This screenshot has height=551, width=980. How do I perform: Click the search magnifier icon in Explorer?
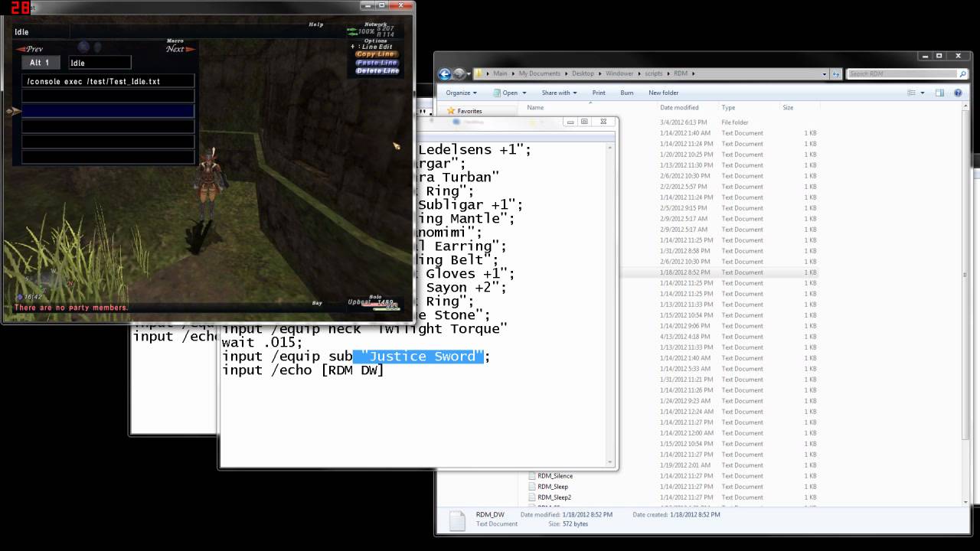962,74
